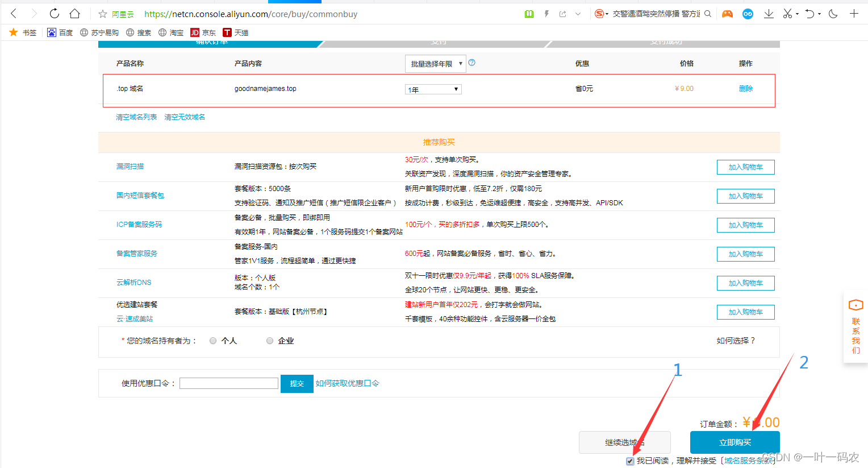Add 云解析DNS to cart
The width and height of the screenshot is (868, 468).
[x=746, y=283]
